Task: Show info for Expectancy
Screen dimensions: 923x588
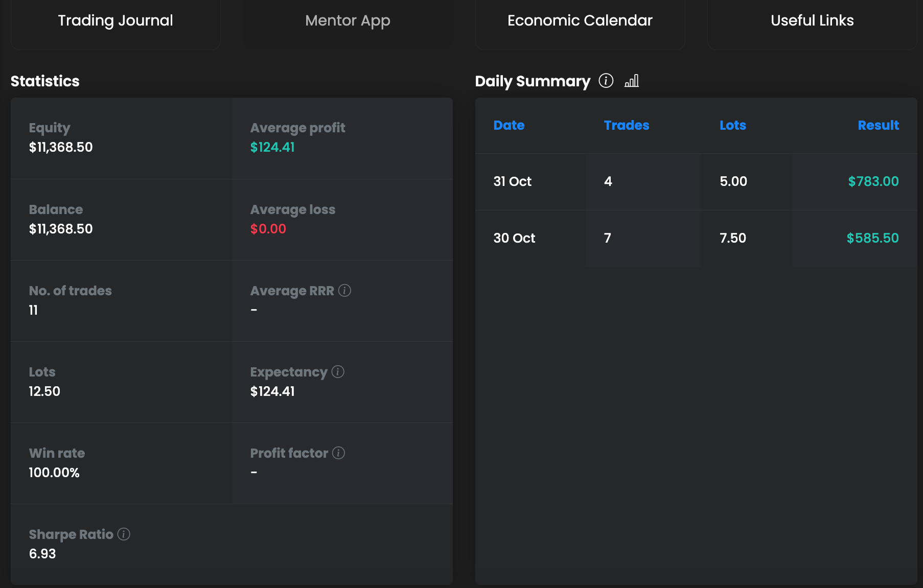Action: point(338,372)
